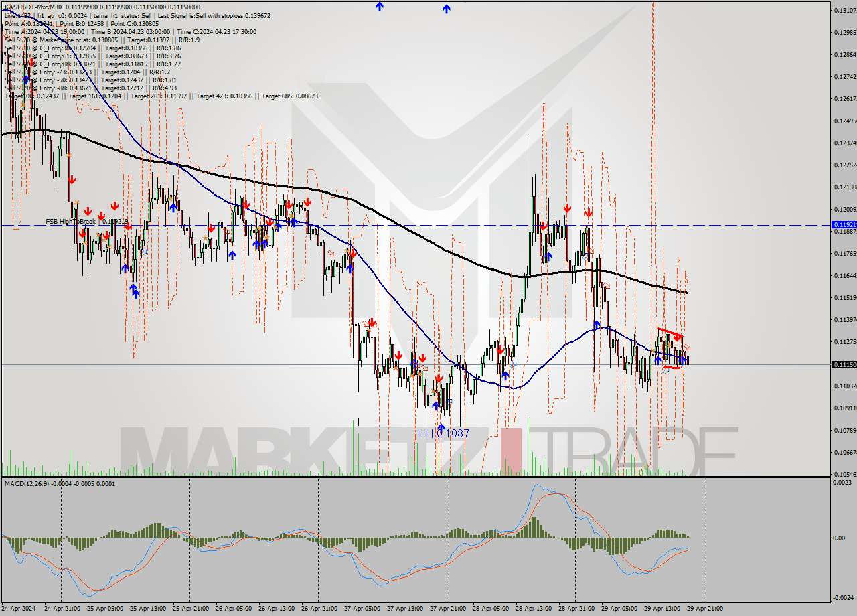
Task: Click the 'Target 161: 0.1204' targets row
Action: 161,96
